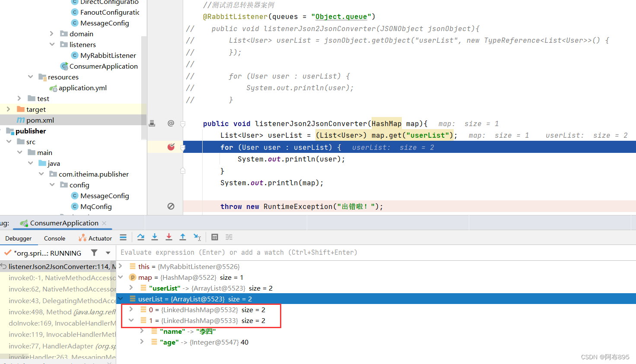636x364 pixels.
Task: Click the Run to Cursor icon
Action: point(197,237)
